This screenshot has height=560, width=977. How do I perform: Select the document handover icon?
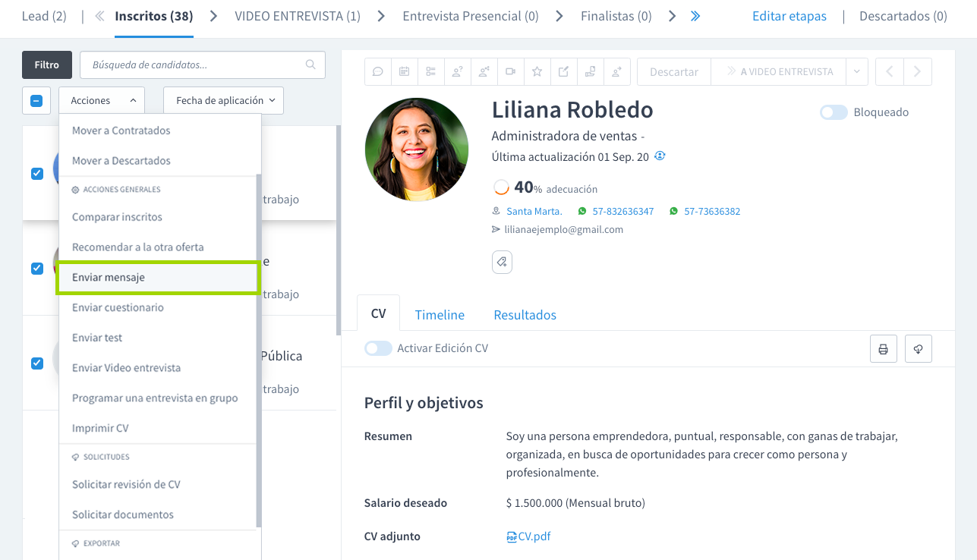(x=590, y=71)
